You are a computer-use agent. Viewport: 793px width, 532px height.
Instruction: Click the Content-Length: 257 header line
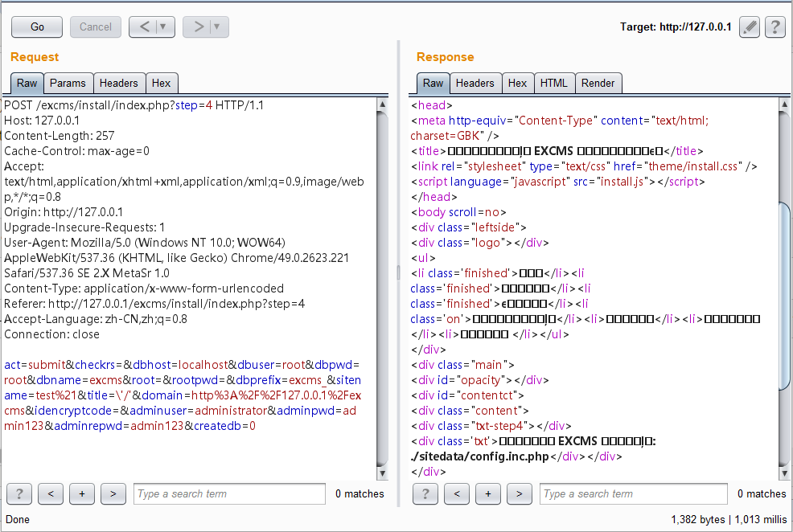point(60,135)
